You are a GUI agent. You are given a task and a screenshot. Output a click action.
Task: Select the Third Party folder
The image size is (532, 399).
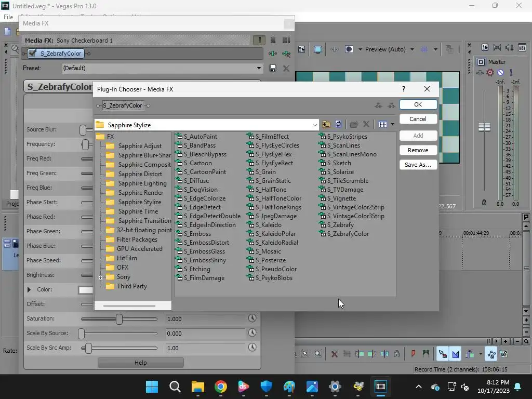tap(131, 286)
